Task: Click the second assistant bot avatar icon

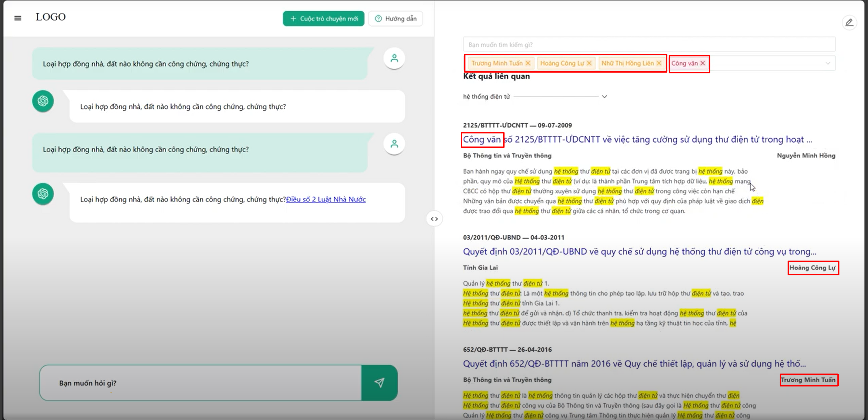Action: [43, 194]
